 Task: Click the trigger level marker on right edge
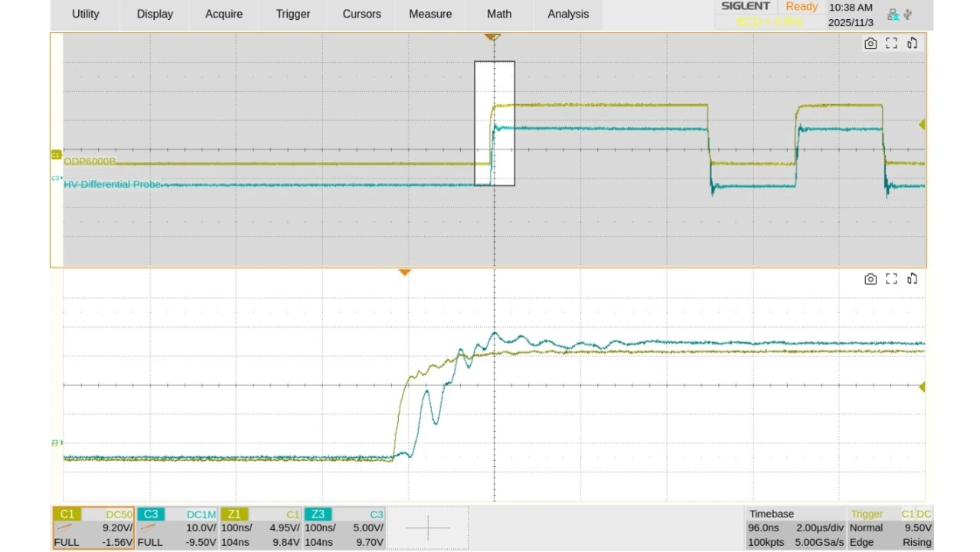922,124
